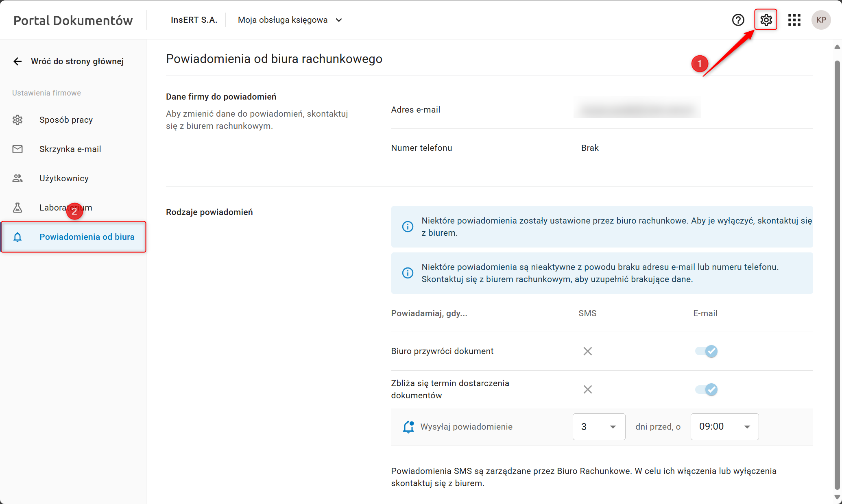The height and width of the screenshot is (504, 842).
Task: Click the Skrzynka e-mail envelope icon
Action: (x=17, y=149)
